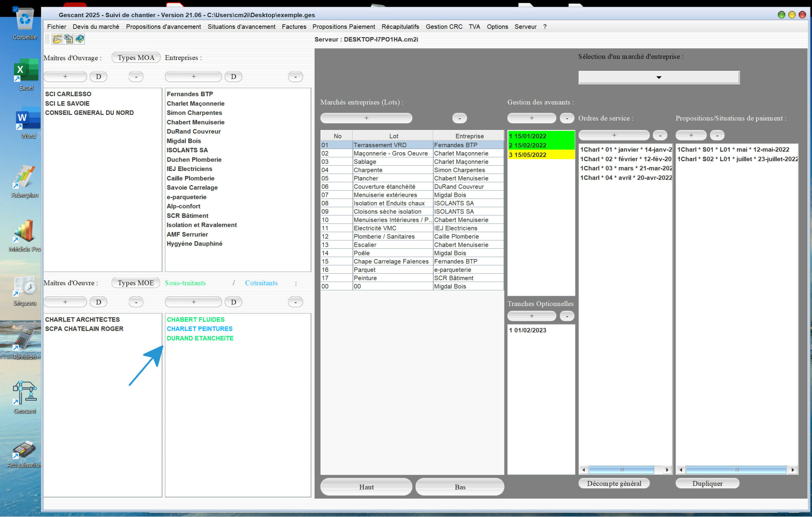The image size is (812, 517).
Task: Open the Séquora desktop shortcut
Action: click(25, 291)
